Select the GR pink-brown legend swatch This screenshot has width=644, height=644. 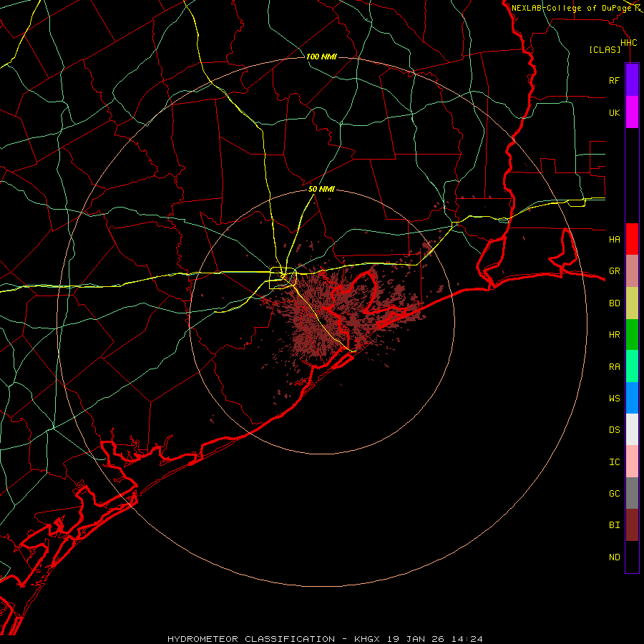click(x=632, y=271)
